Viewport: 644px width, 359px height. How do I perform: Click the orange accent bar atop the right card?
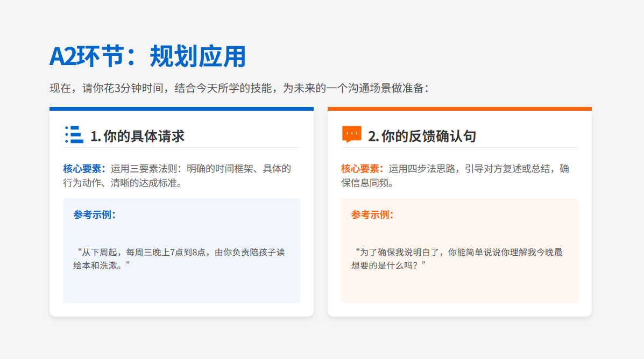(x=459, y=109)
